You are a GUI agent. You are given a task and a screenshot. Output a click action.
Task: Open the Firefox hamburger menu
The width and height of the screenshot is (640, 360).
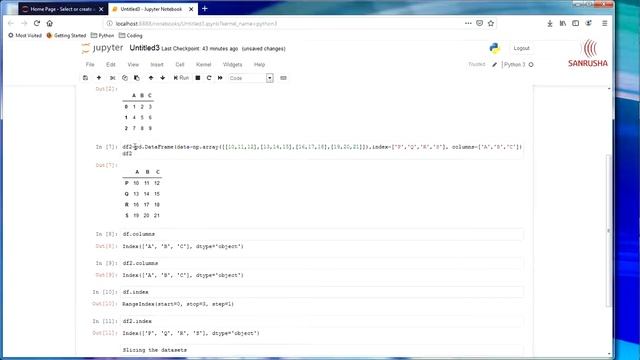pos(604,24)
